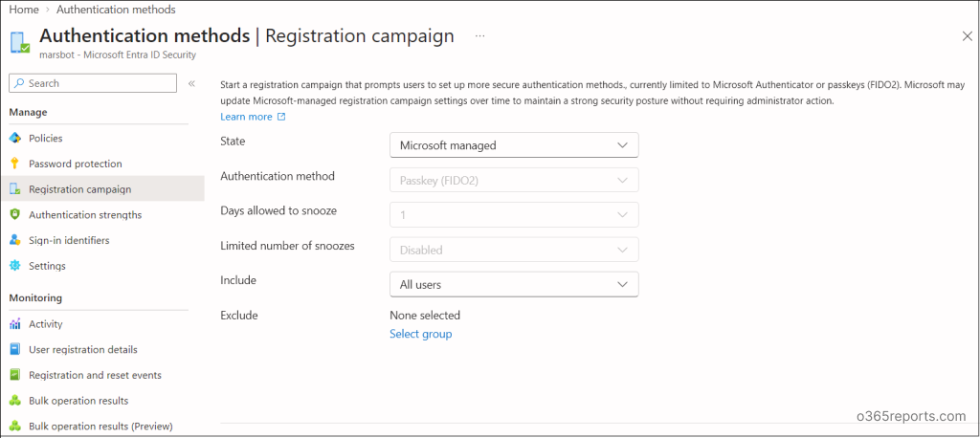Click the Sign-in identifiers person icon

tap(15, 240)
